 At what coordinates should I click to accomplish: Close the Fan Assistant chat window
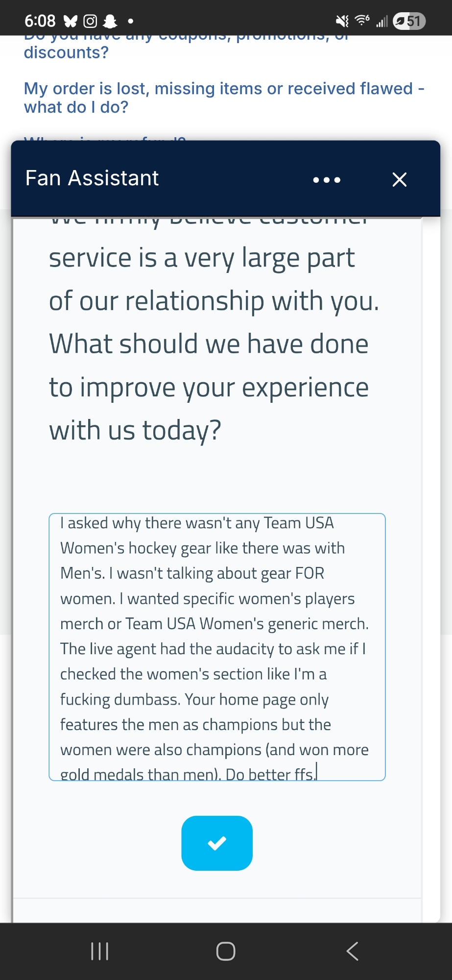point(400,180)
